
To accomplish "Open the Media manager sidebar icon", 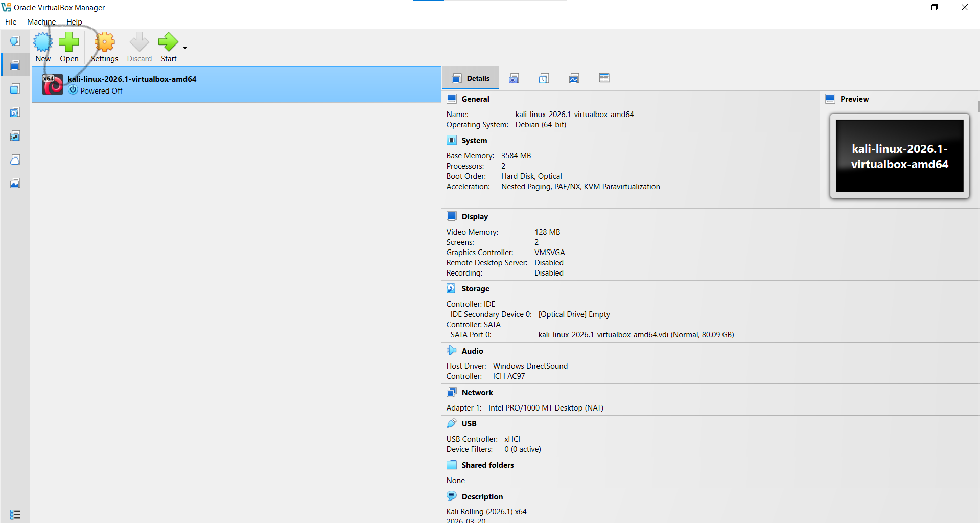I will [x=15, y=112].
